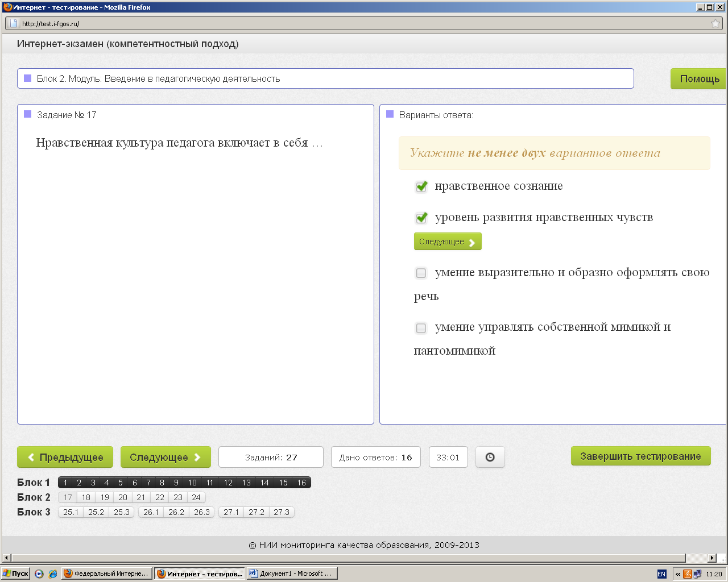Click the URL address field test.i-fgos.ru
This screenshot has height=582, width=728.
(x=364, y=23)
